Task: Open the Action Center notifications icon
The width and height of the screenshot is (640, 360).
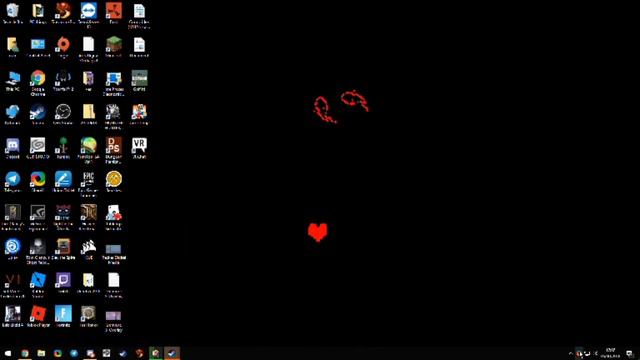Action: pos(630,353)
